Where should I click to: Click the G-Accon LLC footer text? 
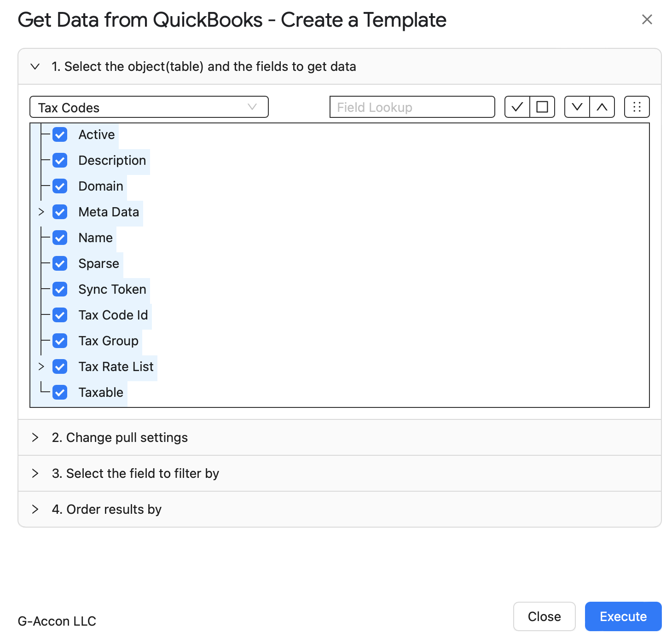click(x=57, y=621)
